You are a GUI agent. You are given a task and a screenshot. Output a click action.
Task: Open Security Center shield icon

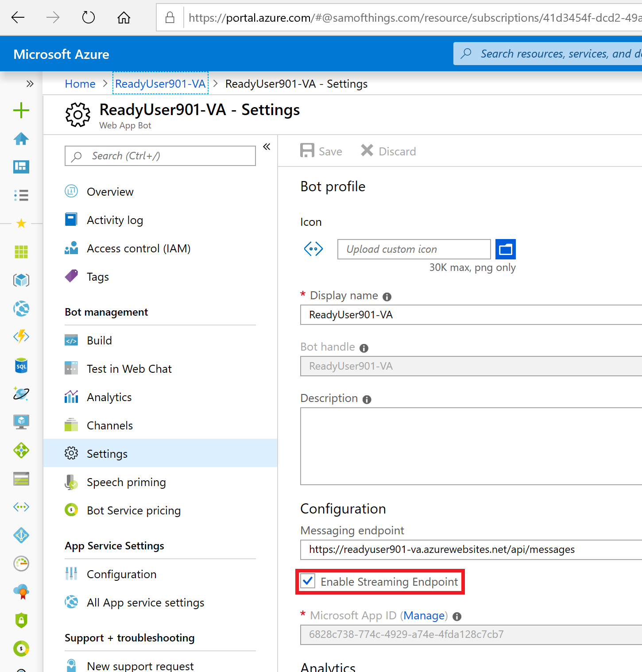pyautogui.click(x=21, y=620)
